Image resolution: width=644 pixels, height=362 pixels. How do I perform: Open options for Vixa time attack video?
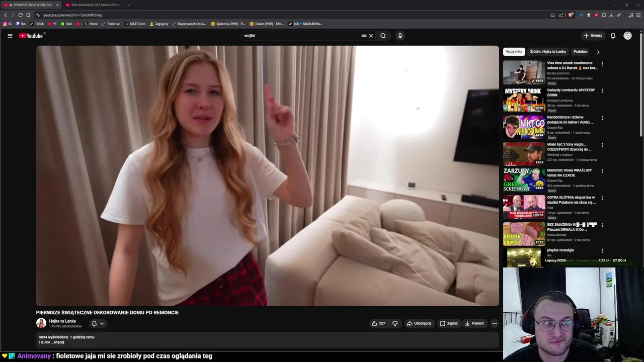tap(602, 64)
